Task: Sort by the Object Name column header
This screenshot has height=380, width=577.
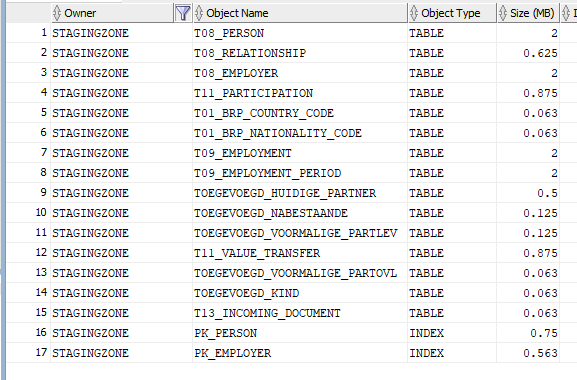Action: click(300, 13)
